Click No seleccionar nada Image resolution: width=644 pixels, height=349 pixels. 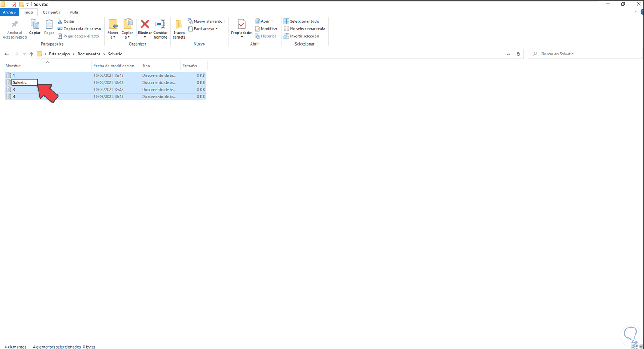click(304, 29)
